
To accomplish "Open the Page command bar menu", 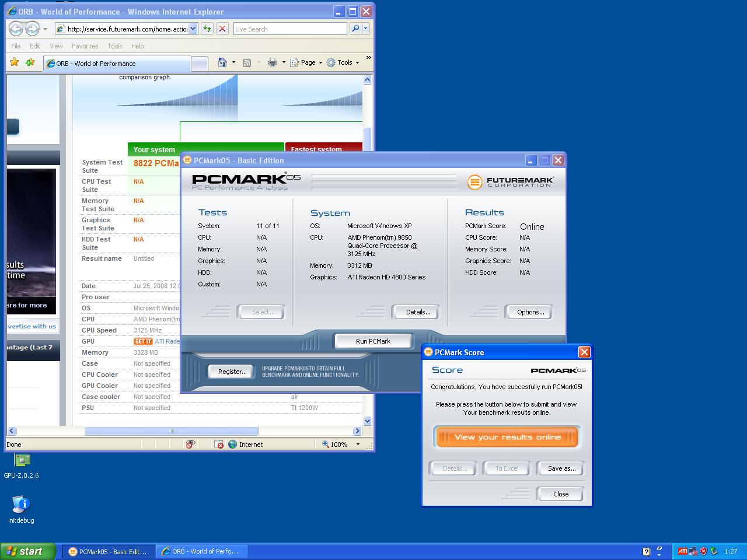I will [306, 62].
